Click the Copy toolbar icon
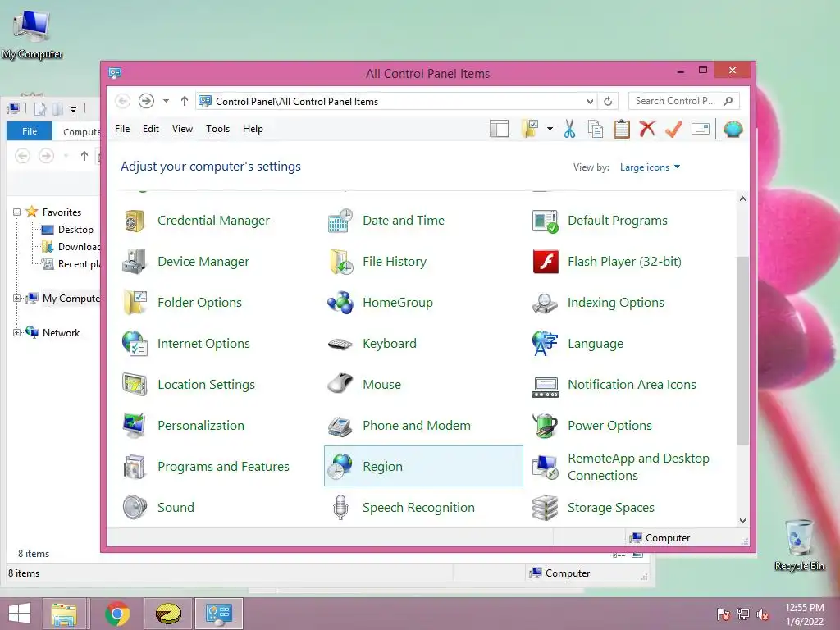The image size is (840, 630). click(596, 129)
